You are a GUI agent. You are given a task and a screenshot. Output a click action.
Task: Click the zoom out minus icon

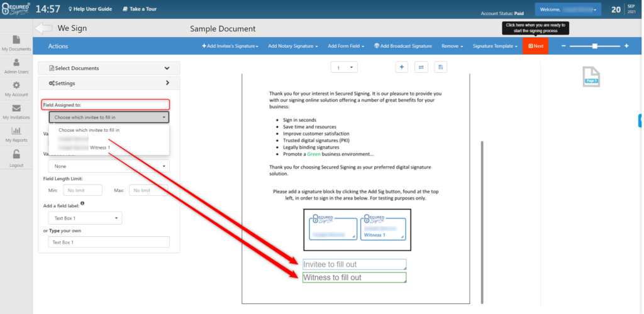[x=563, y=46]
